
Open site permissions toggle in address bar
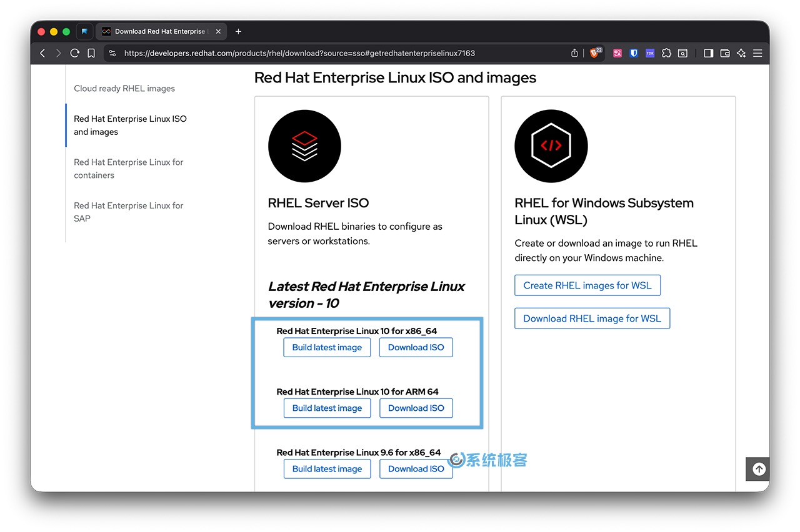tap(112, 53)
